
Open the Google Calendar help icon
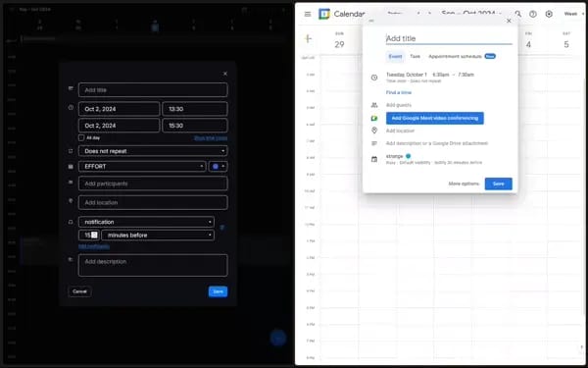coord(533,14)
